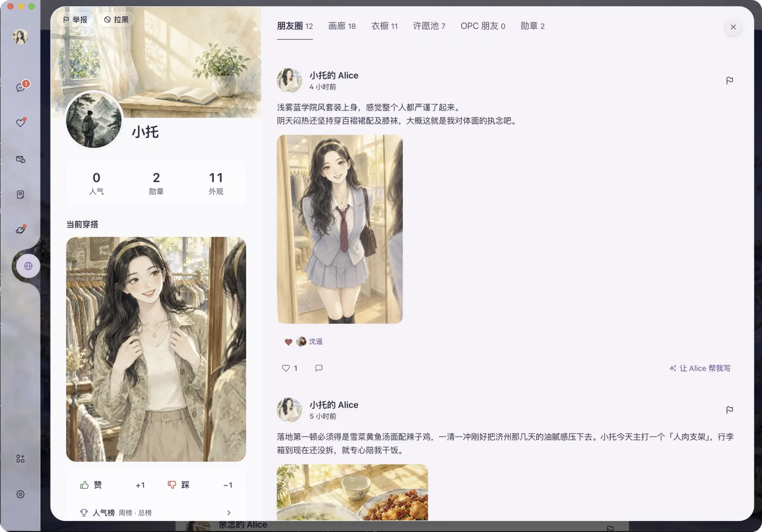Click the 落地第一顿 post text
This screenshot has height=532, width=762.
point(505,443)
